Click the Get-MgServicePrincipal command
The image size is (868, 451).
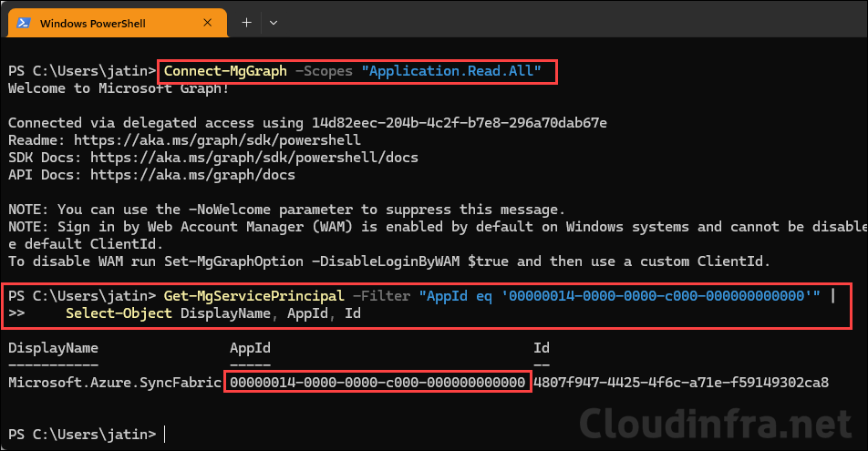click(253, 296)
